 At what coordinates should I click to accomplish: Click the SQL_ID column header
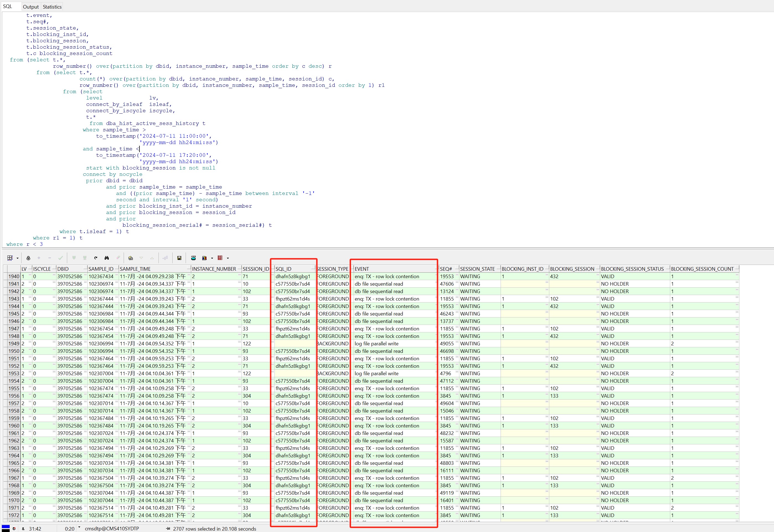(283, 269)
